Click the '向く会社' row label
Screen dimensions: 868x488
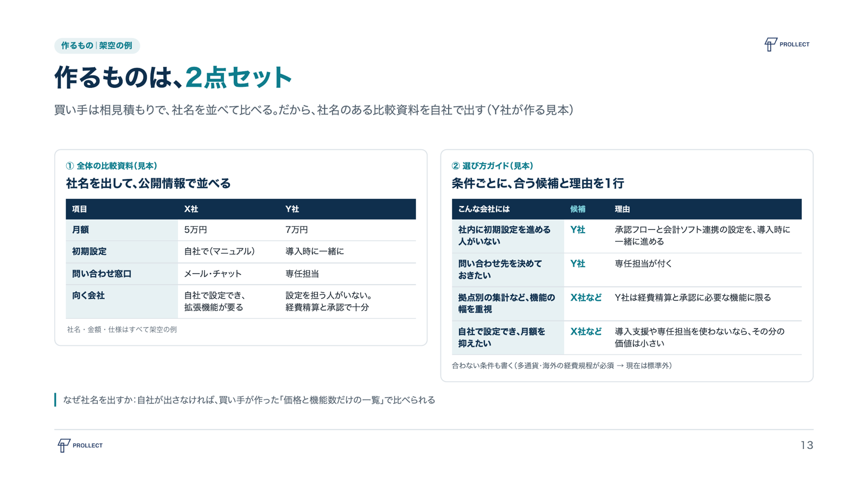88,296
